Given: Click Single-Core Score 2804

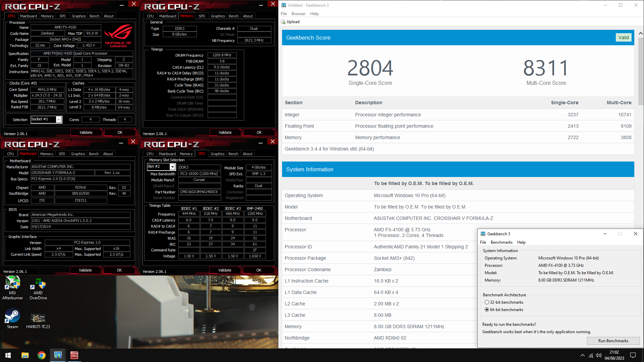Looking at the screenshot, I should [370, 68].
